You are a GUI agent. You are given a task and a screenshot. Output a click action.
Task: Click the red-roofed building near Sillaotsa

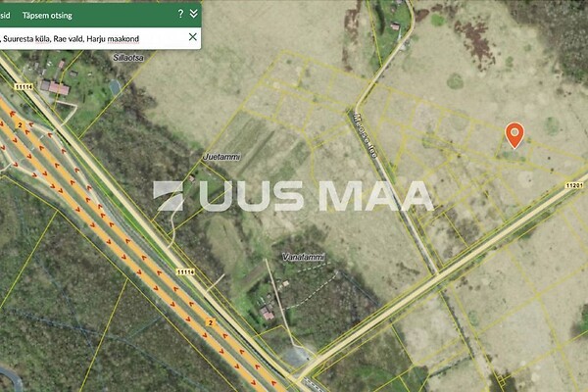point(58,88)
